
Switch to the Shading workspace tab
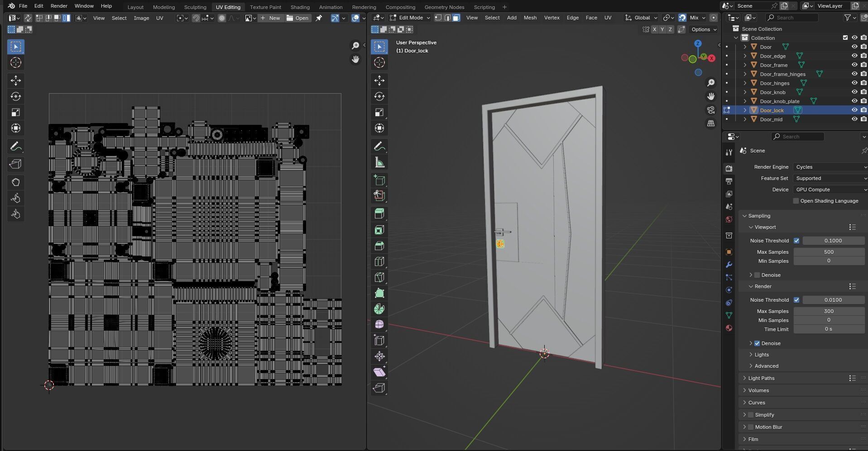(300, 7)
